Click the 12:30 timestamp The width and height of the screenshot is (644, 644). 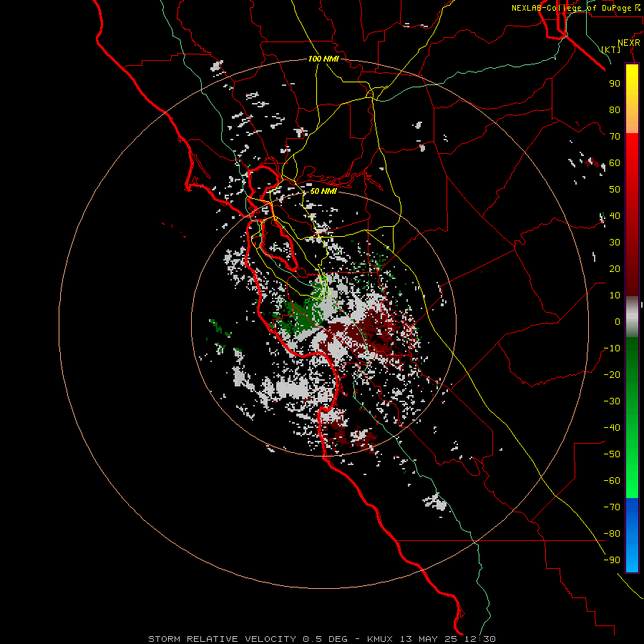tap(479, 639)
